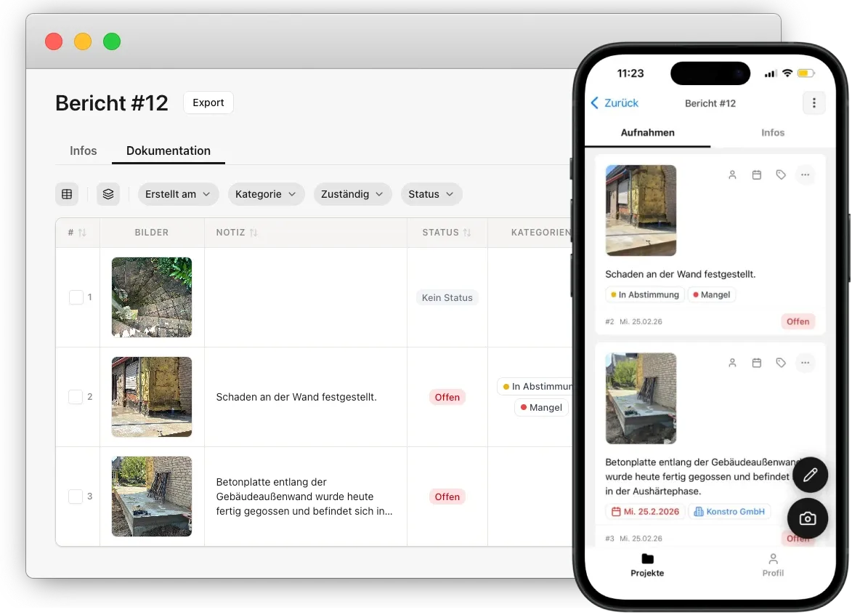
Task: Open more options on second phone card
Action: tap(805, 363)
